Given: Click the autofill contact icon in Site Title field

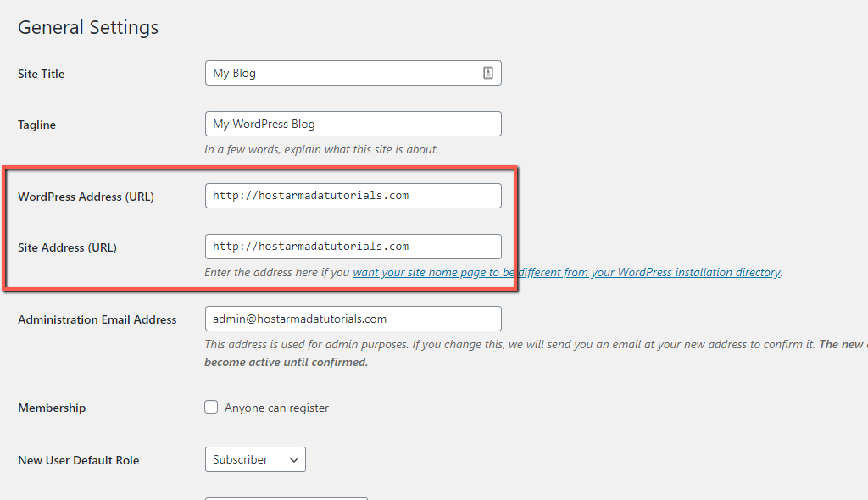Looking at the screenshot, I should coord(487,73).
